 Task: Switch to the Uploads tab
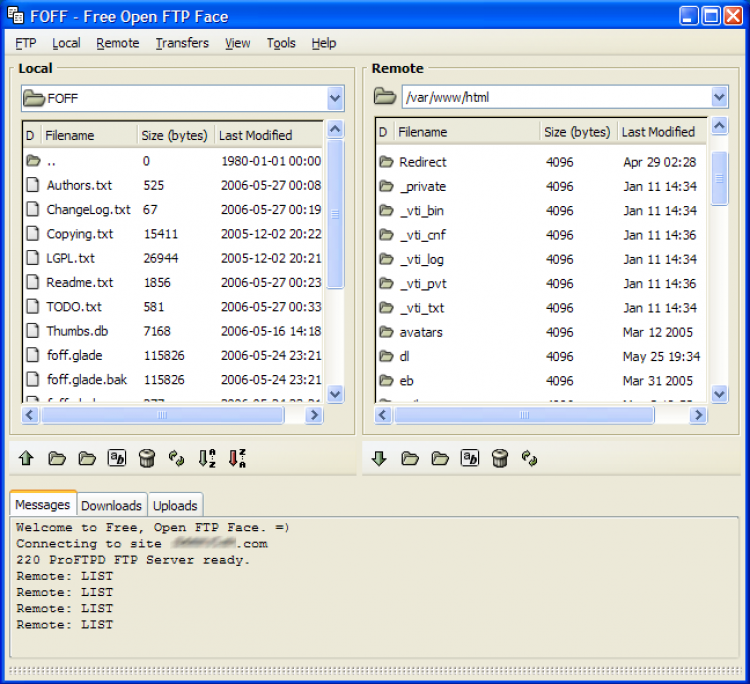(175, 505)
